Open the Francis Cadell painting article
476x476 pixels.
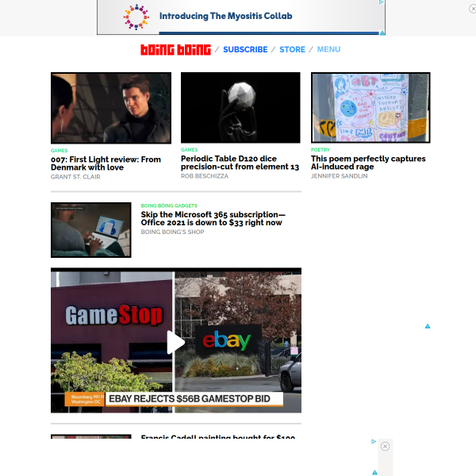tap(218, 436)
